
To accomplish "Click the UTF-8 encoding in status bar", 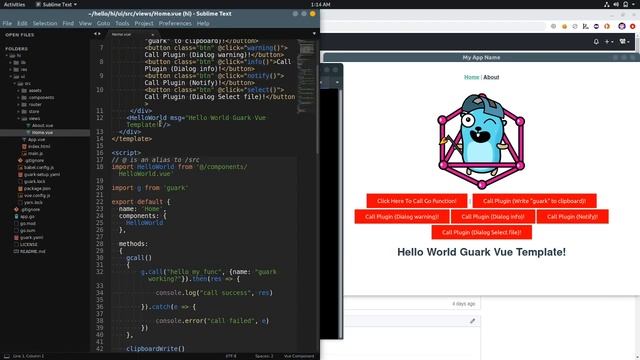I will 231,356.
